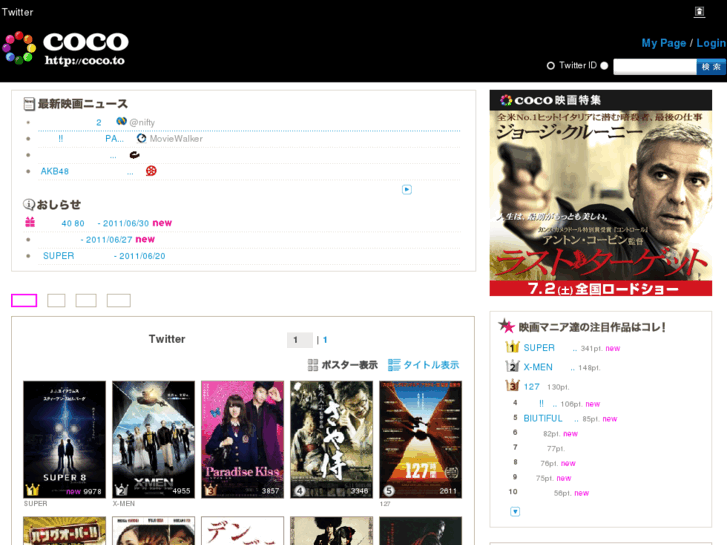727x545 pixels.
Task: Open the Login link
Action: [x=711, y=43]
